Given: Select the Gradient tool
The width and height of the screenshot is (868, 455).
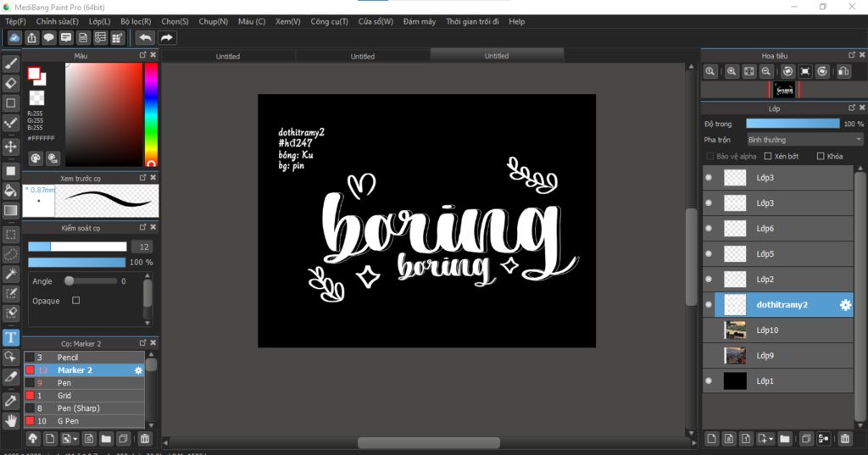Looking at the screenshot, I should point(10,210).
